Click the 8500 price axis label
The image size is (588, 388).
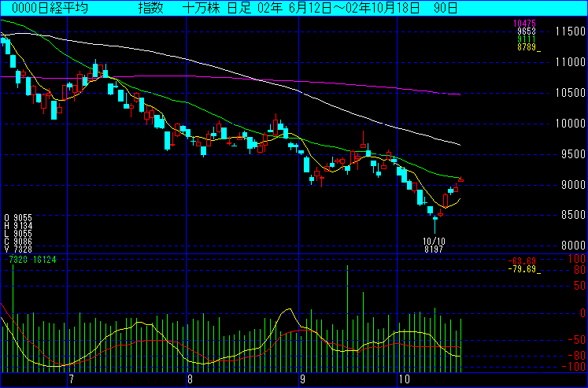[x=573, y=215]
